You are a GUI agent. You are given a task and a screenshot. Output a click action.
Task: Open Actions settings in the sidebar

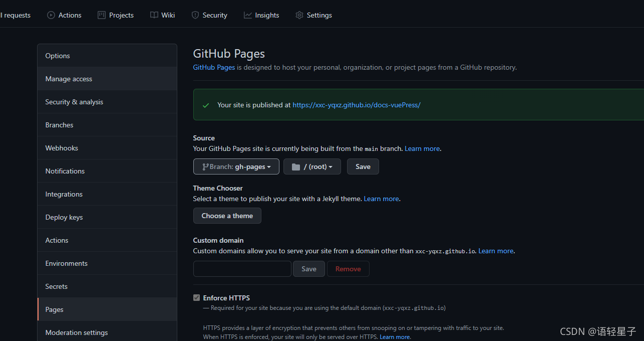pyautogui.click(x=107, y=240)
